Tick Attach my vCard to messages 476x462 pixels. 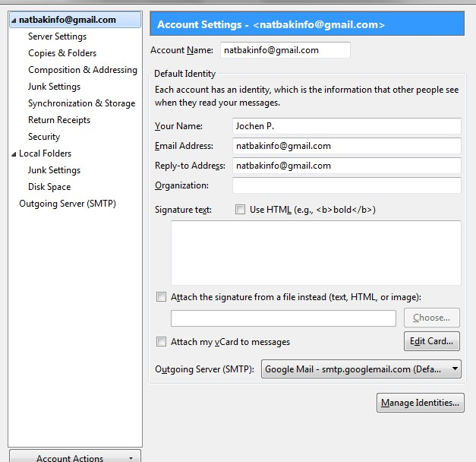(x=161, y=342)
